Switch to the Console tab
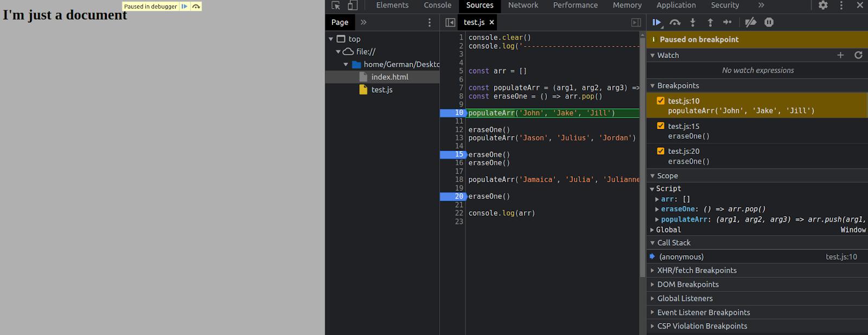The width and height of the screenshot is (868, 335). coord(437,5)
